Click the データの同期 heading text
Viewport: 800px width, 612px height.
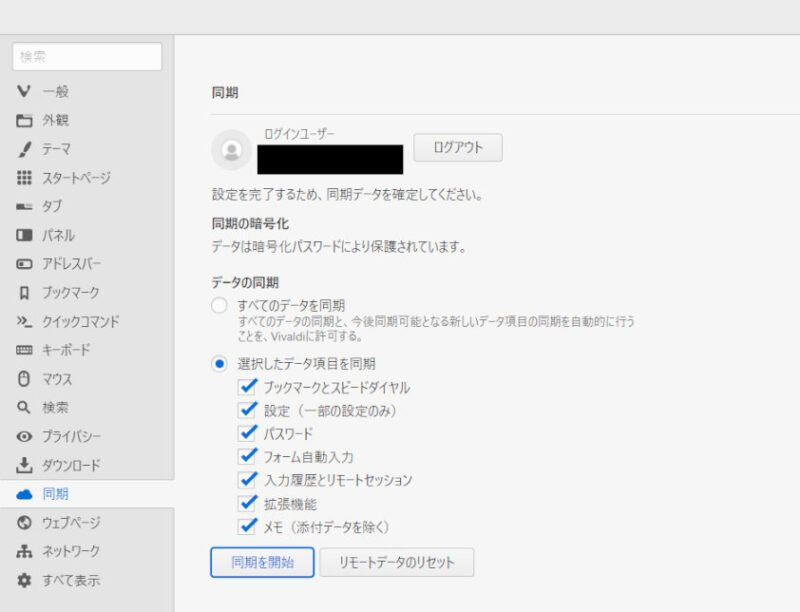click(245, 282)
